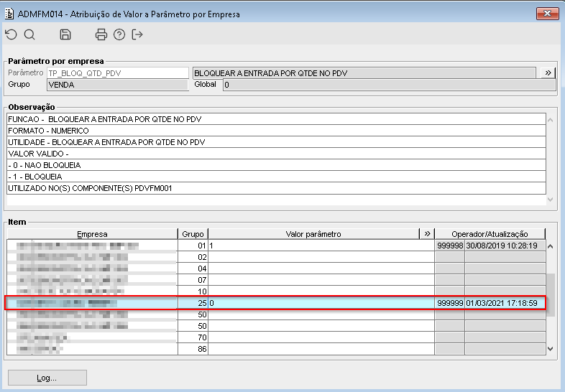Select Valor parâmetro cell of grupo 01
Screen dimensions: 565x392
pos(321,246)
